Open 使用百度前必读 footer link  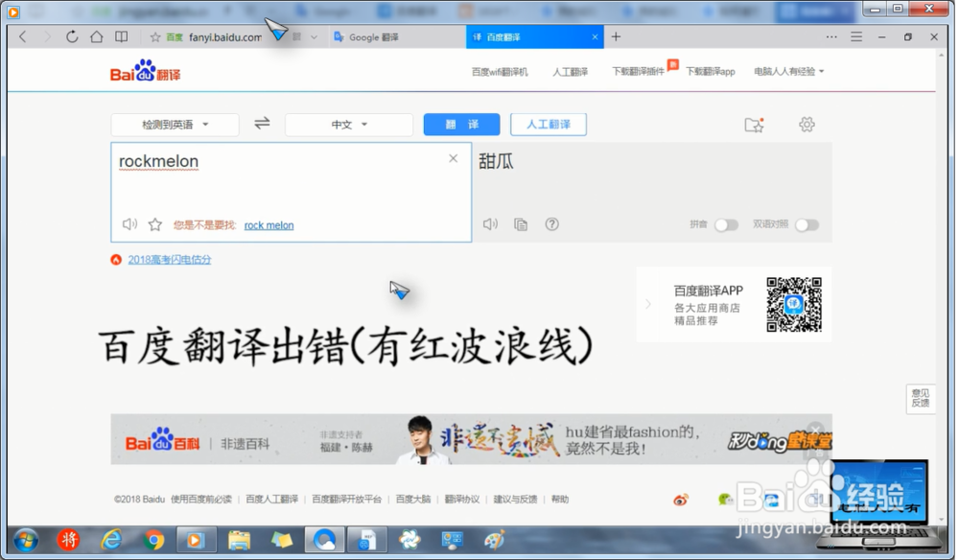201,500
